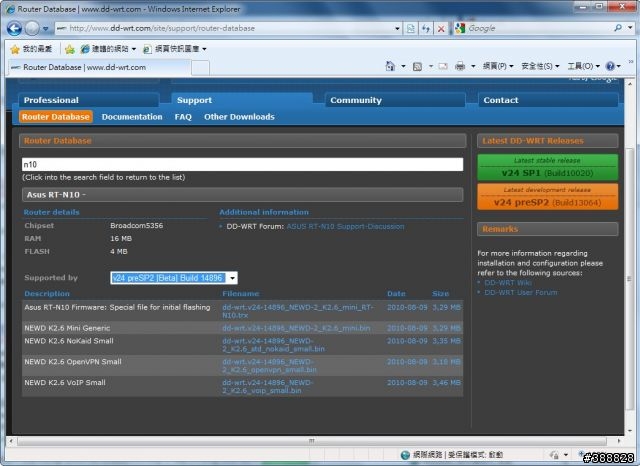The height and width of the screenshot is (466, 640).
Task: Open the Documentation submenu link
Action: pyautogui.click(x=132, y=117)
